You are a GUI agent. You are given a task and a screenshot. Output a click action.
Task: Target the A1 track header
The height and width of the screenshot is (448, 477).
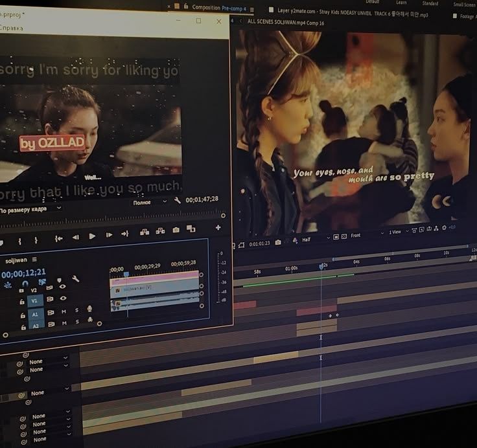point(35,314)
